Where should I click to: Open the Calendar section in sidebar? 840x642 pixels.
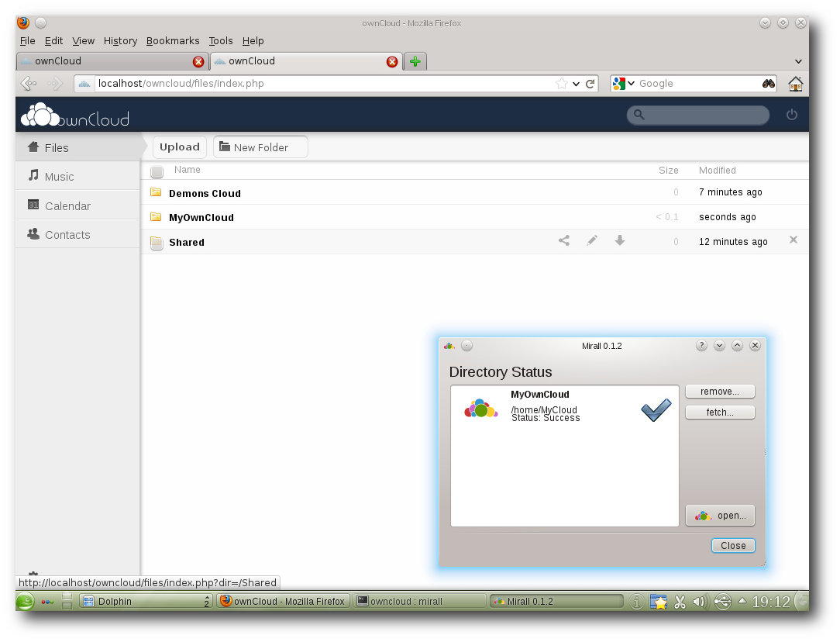78,205
